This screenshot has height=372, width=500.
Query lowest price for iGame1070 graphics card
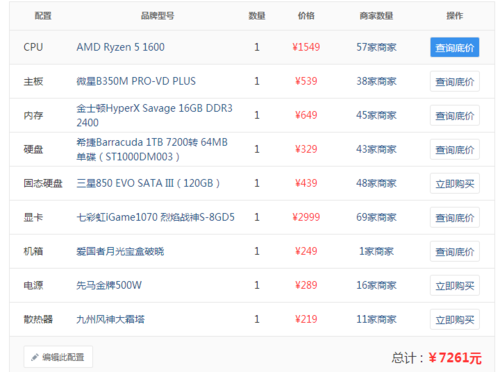(x=455, y=217)
